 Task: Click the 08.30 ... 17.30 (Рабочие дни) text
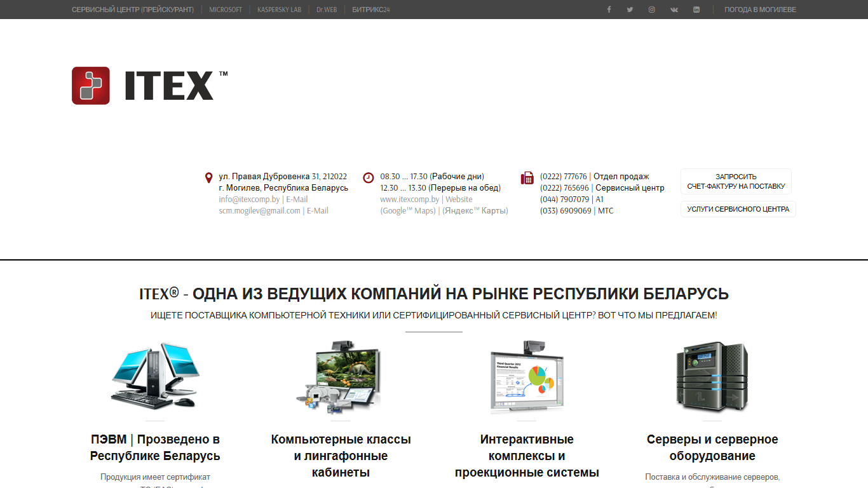pyautogui.click(x=432, y=177)
